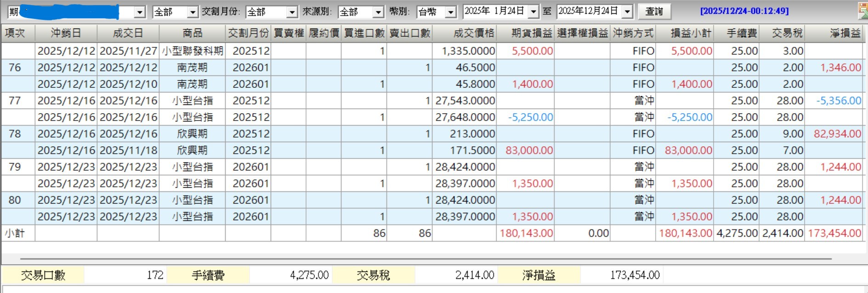Open the account dropdown arrow
This screenshot has width=868, height=293.
[x=140, y=12]
